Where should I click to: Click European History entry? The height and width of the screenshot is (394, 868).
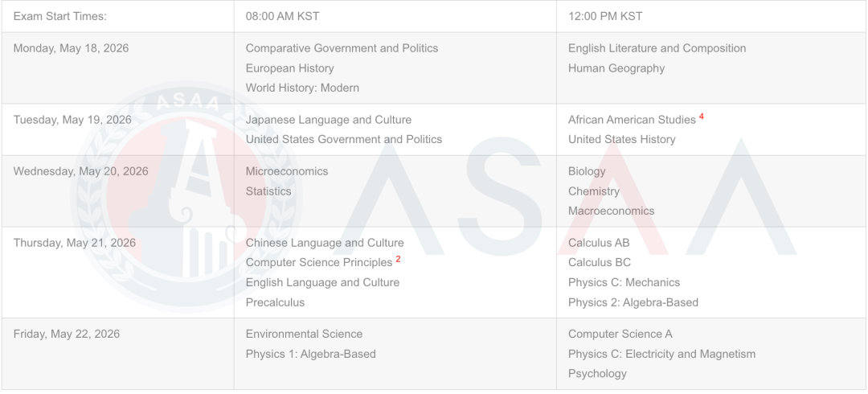289,68
